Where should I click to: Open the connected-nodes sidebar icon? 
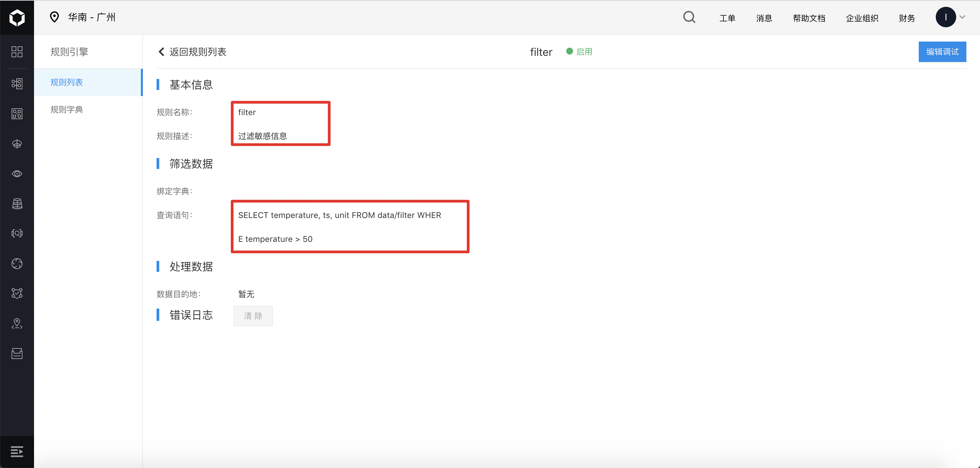pos(17,293)
